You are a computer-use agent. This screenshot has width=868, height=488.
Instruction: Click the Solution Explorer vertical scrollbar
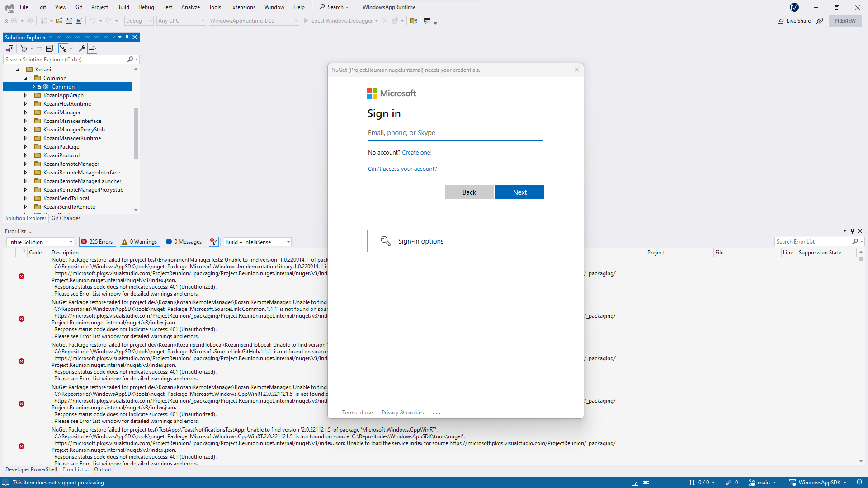136,133
